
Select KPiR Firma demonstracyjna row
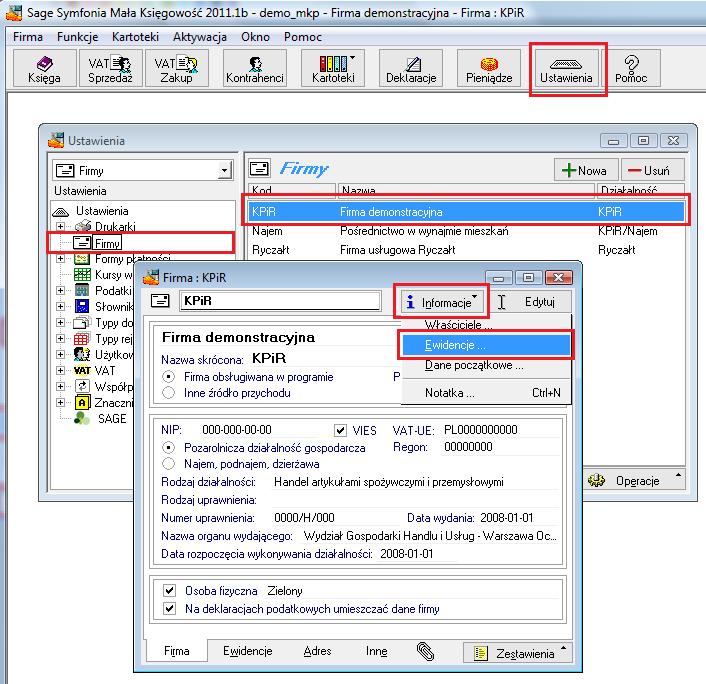466,212
